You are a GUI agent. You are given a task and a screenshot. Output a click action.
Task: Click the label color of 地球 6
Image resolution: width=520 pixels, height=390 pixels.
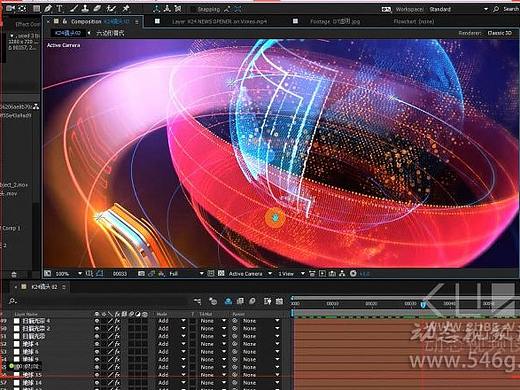click(x=16, y=351)
